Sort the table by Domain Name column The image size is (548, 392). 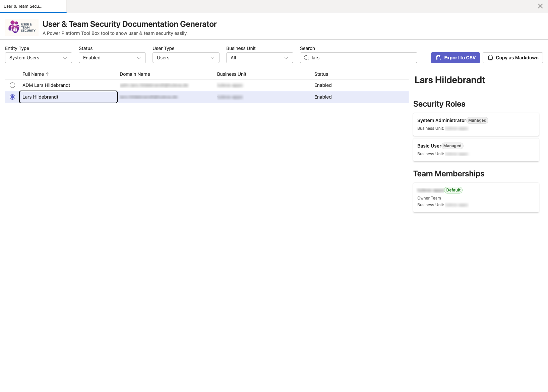click(x=135, y=74)
